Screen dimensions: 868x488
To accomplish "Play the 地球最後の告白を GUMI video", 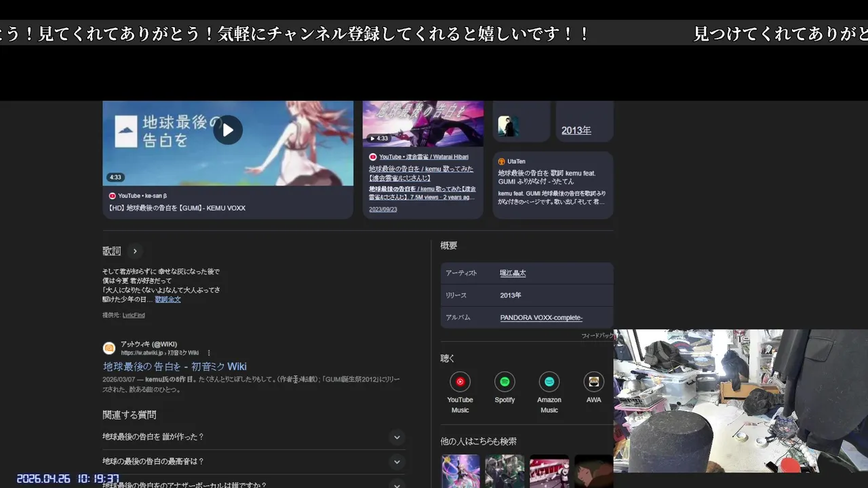I will pos(228,129).
